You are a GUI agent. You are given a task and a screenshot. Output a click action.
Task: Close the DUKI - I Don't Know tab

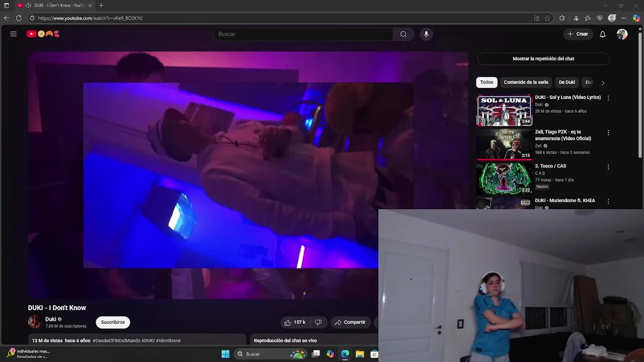coord(90,6)
